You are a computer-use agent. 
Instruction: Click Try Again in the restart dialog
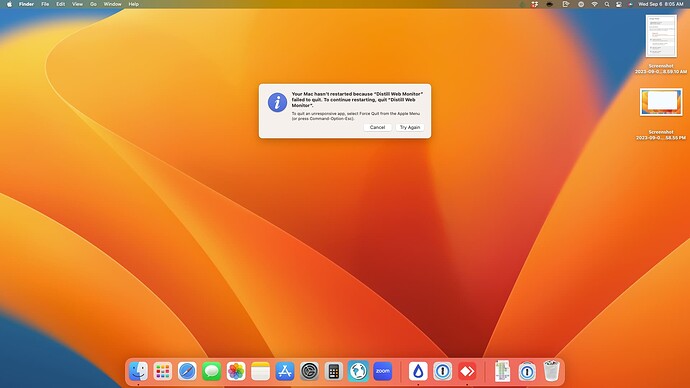pyautogui.click(x=410, y=127)
